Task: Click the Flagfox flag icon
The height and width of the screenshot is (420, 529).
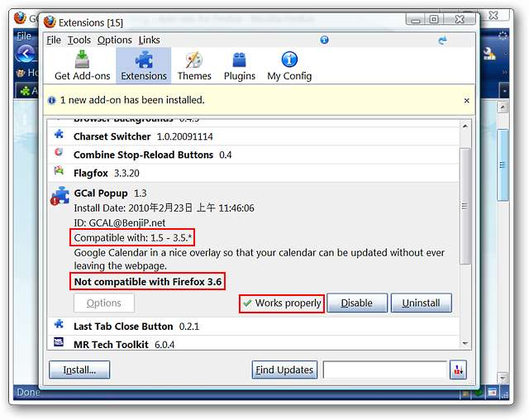Action: (x=59, y=170)
